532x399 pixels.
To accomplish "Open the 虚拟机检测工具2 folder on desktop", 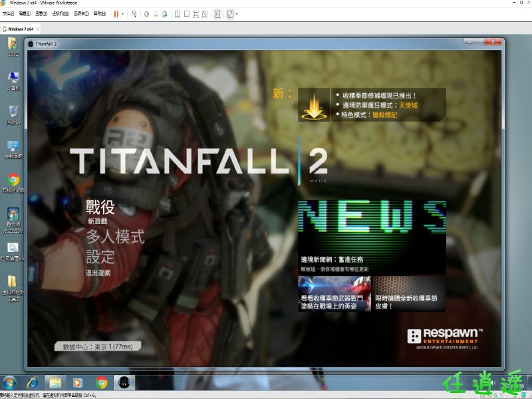I will [x=12, y=288].
